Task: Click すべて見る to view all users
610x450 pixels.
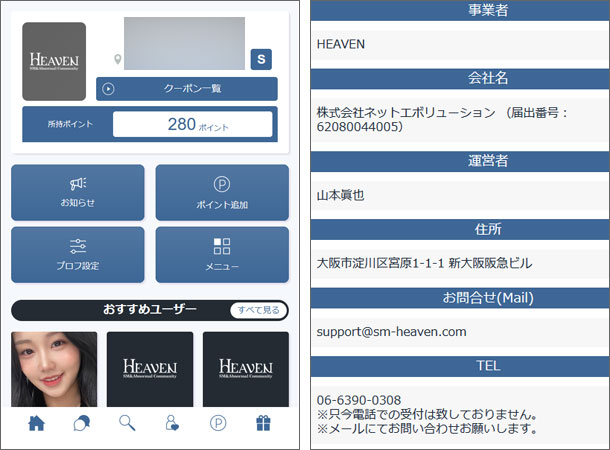Action: coord(257,310)
